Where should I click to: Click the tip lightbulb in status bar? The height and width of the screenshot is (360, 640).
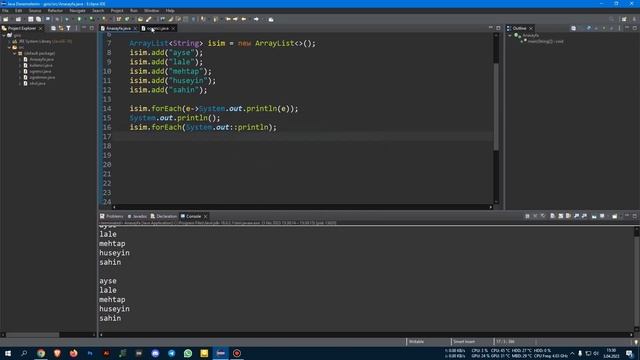click(x=636, y=342)
